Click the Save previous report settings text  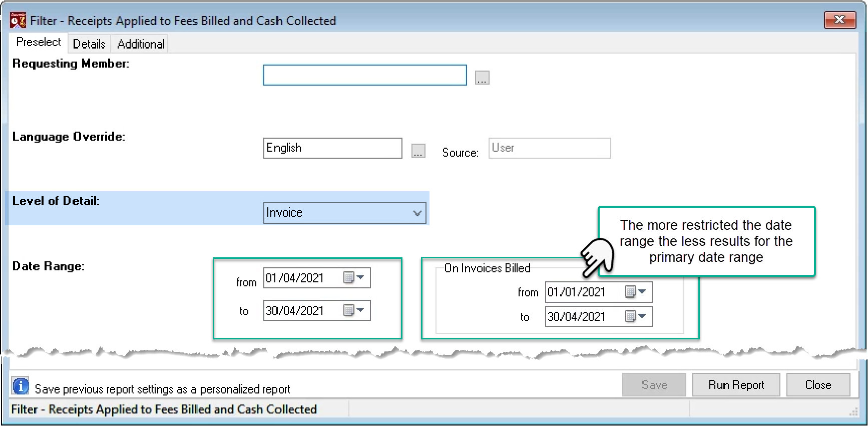click(x=162, y=389)
